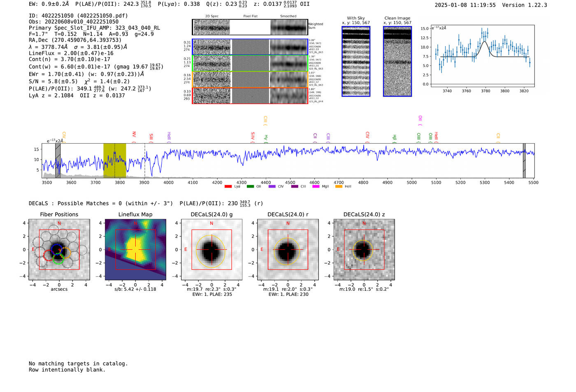The width and height of the screenshot is (576, 392).
Task: Click the Weighted Sum 2D spectrum strip
Action: 250,27
